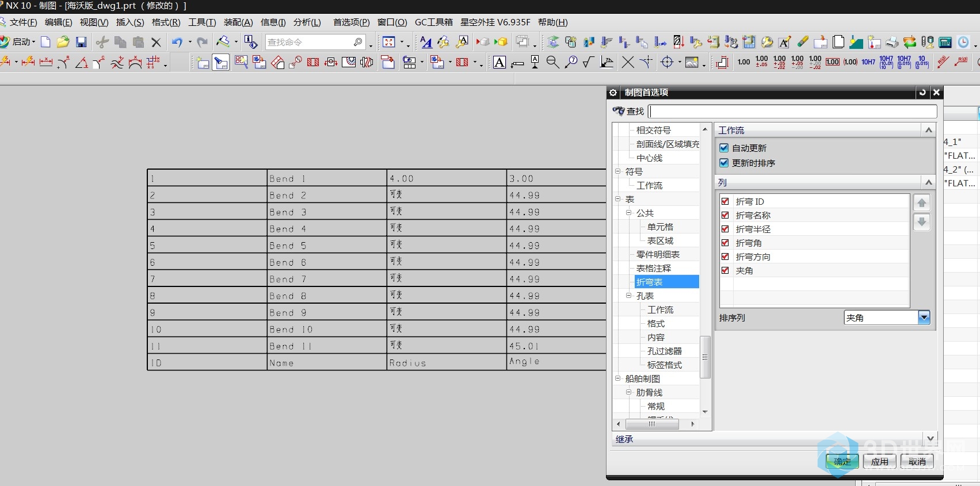The image size is (980, 486).
Task: Click the 启动 start button
Action: [x=18, y=42]
